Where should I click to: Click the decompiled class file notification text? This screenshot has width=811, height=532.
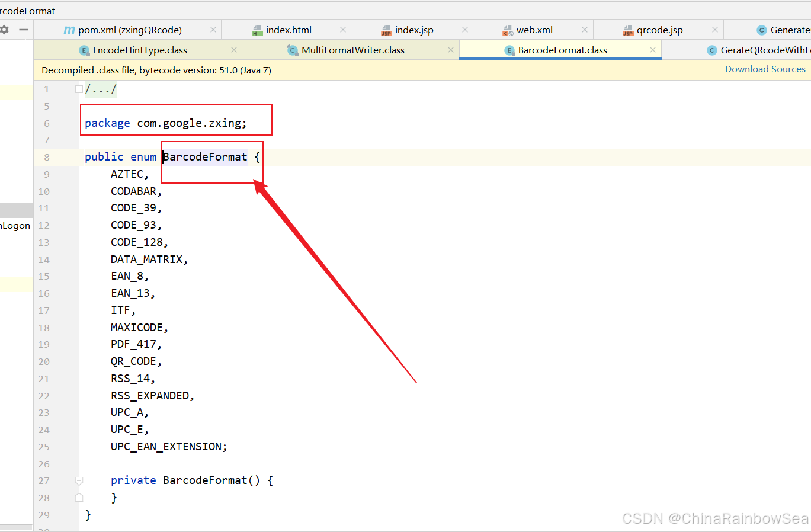156,70
